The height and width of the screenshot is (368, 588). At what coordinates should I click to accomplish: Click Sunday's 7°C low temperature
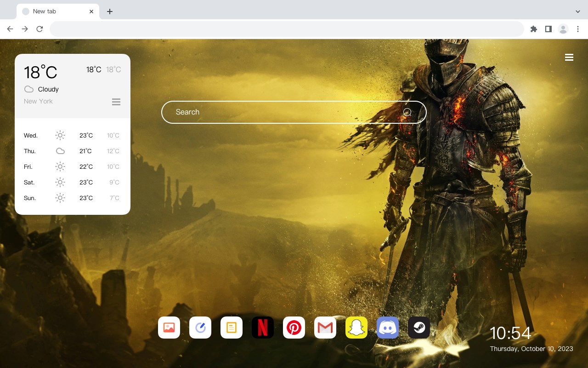pyautogui.click(x=114, y=198)
